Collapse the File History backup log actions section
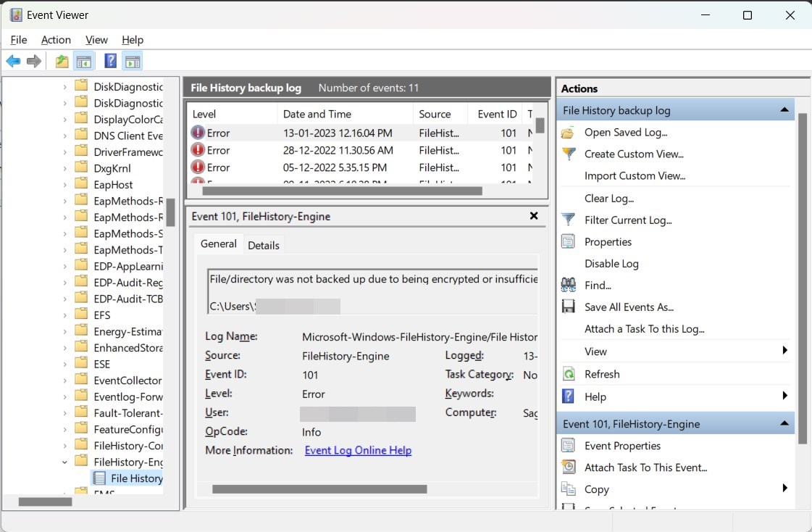Screen dimensions: 812x532 (x=784, y=110)
